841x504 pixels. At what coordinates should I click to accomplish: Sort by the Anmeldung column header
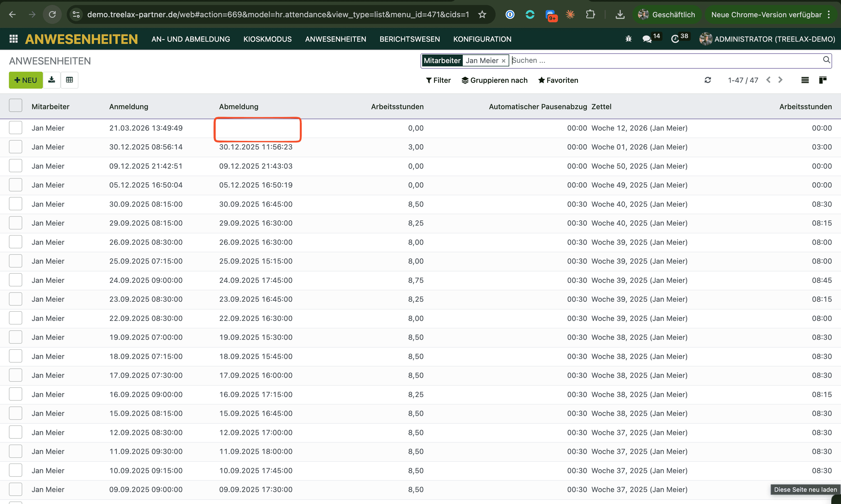[x=128, y=107]
